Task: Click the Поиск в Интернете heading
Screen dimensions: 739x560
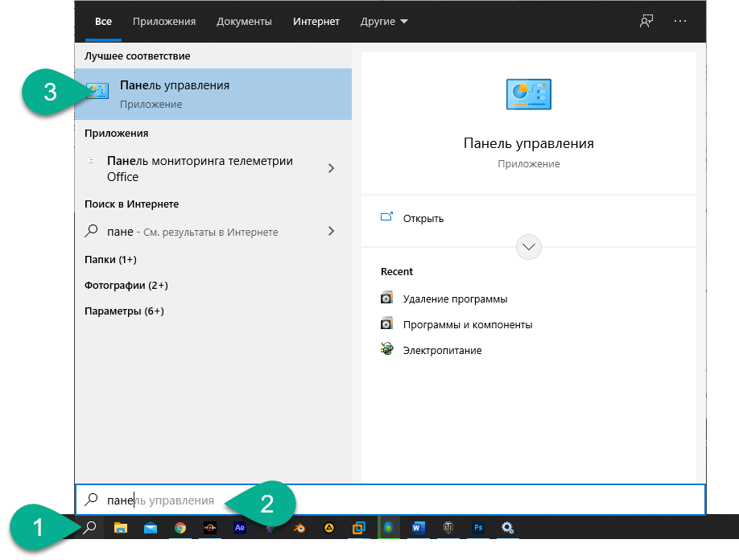Action: 131,204
